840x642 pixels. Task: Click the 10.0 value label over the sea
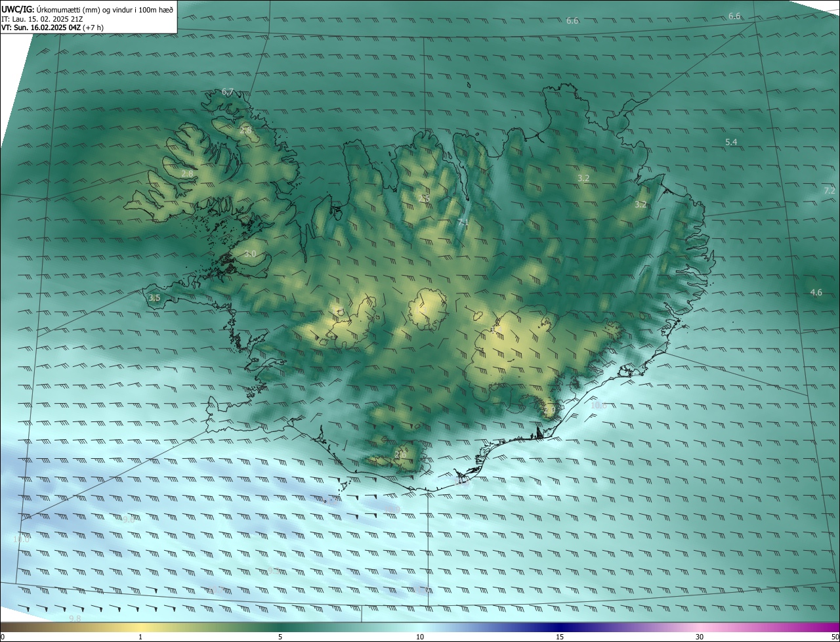pos(21,539)
